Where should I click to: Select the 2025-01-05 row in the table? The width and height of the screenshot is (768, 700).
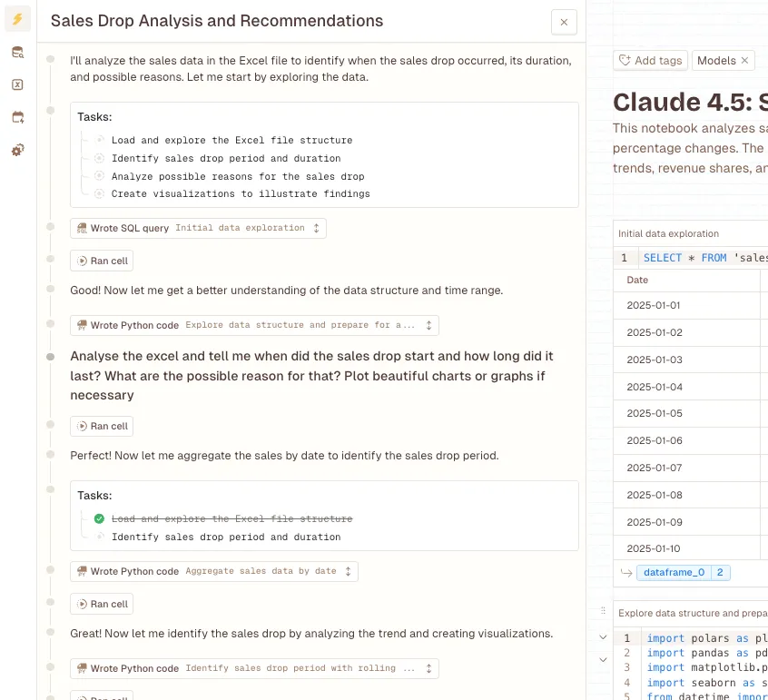tap(654, 414)
